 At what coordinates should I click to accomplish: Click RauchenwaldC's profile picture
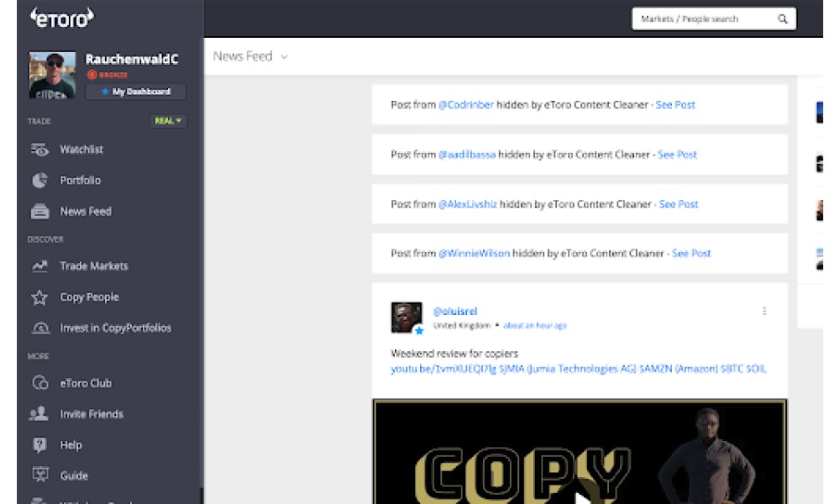52,75
